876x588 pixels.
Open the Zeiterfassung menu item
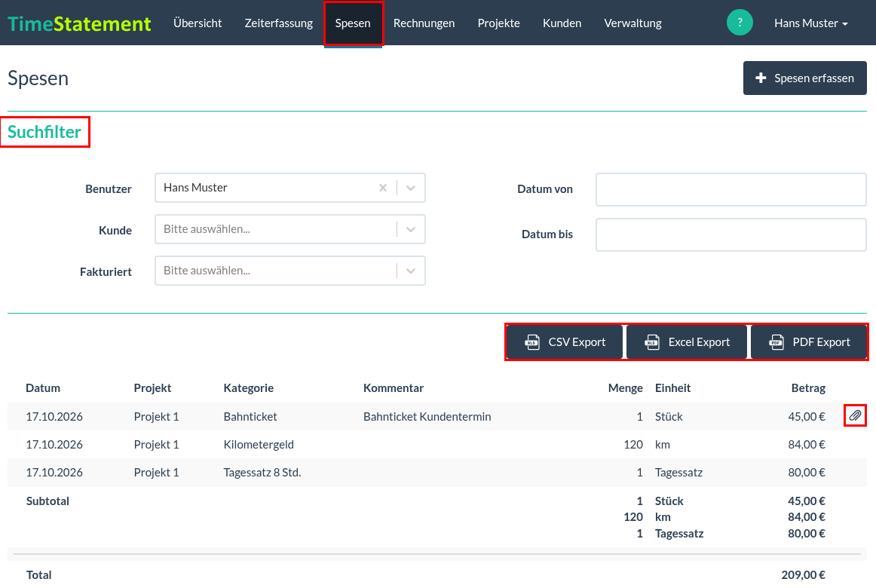click(278, 23)
